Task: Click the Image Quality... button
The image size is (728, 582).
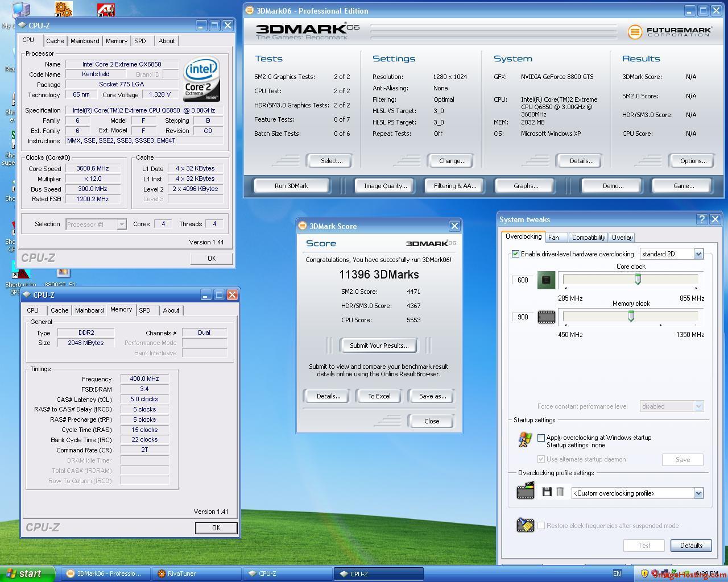Action: 386,186
